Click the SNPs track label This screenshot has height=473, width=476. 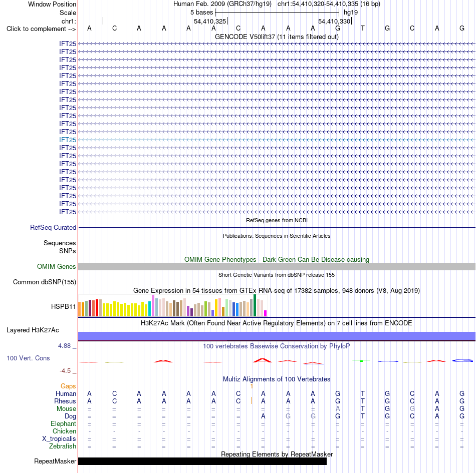[x=68, y=251]
